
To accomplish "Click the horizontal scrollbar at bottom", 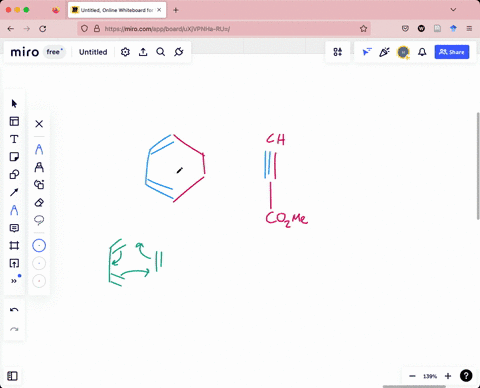I will (414, 387).
